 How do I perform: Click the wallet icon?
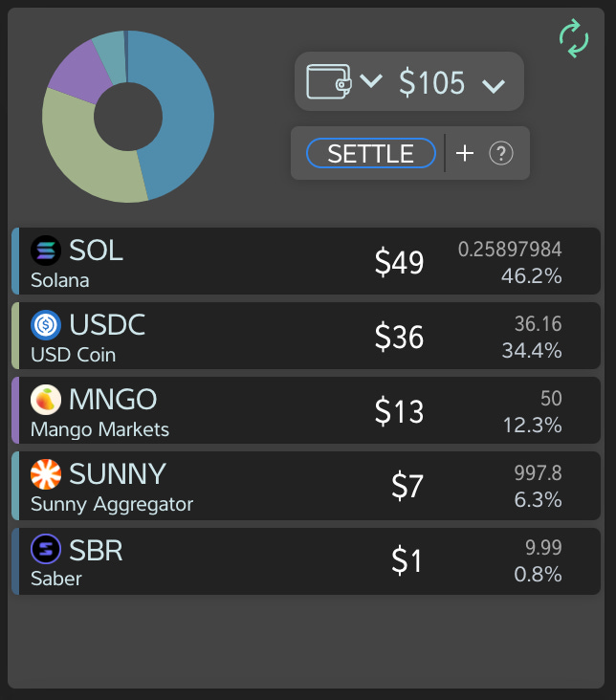pyautogui.click(x=329, y=81)
